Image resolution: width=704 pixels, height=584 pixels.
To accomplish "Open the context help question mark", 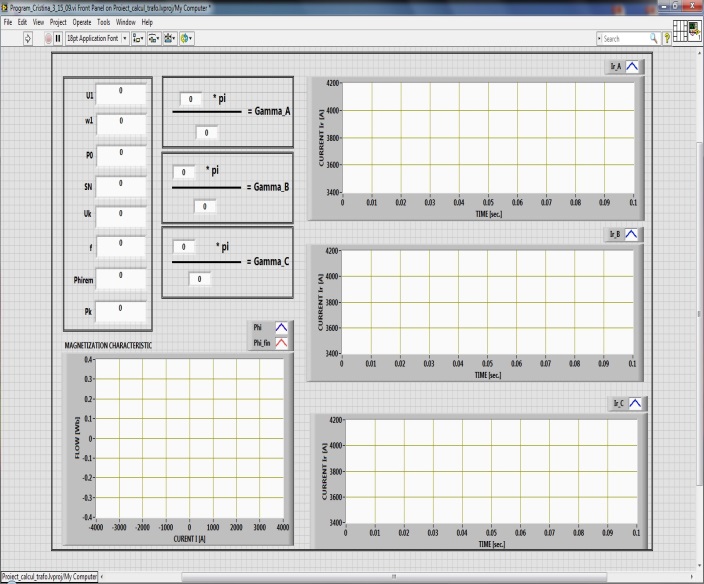I will pos(667,38).
